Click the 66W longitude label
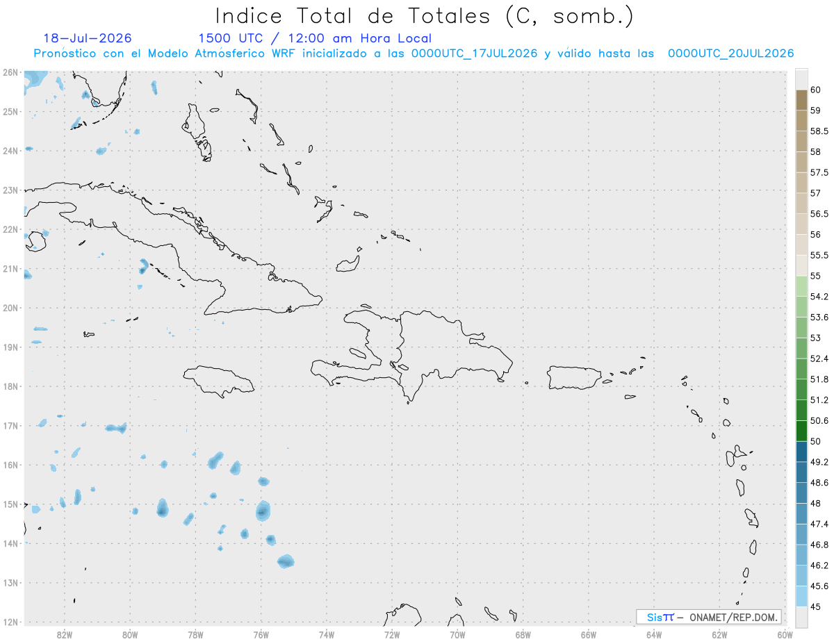 [x=589, y=634]
